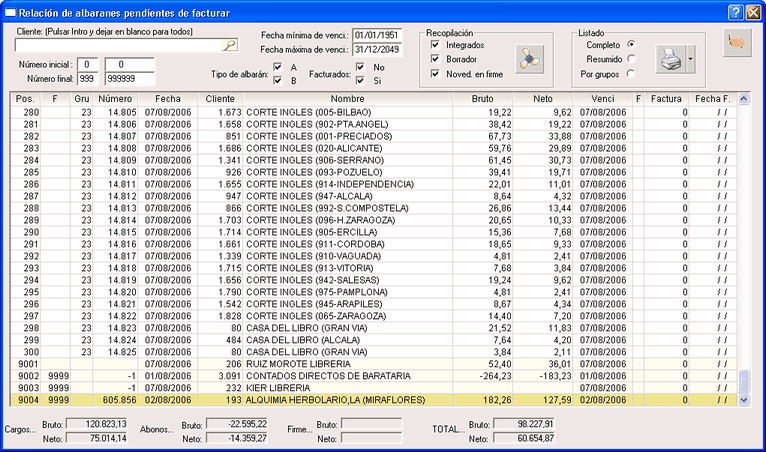
Task: Click the Bruto column header
Action: (482, 99)
